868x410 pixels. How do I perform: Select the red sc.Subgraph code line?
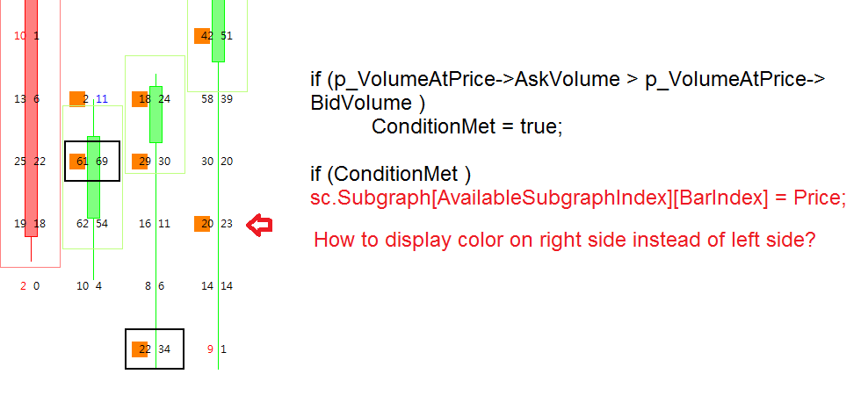(578, 198)
